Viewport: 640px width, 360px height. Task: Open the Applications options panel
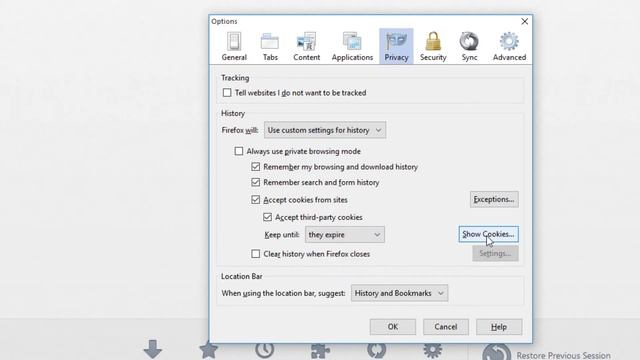pyautogui.click(x=352, y=47)
